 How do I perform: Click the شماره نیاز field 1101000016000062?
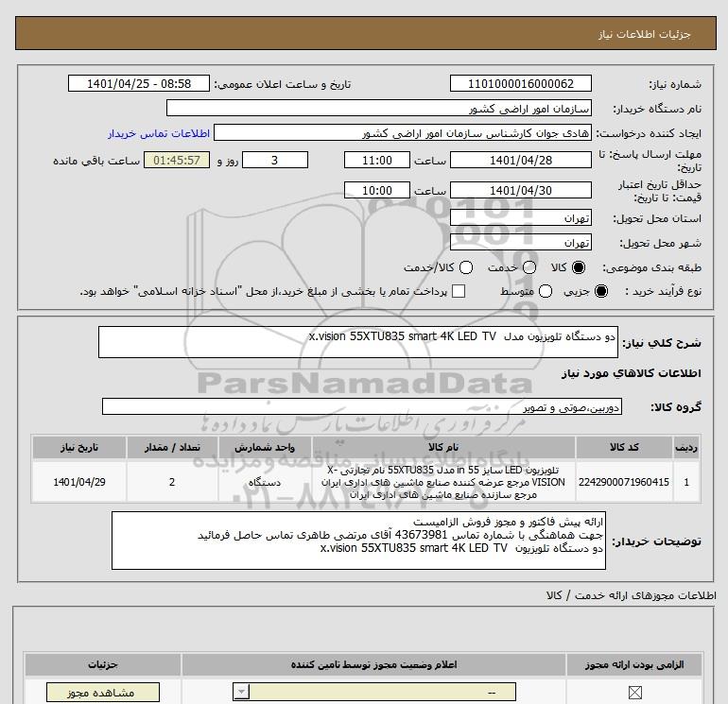coord(520,83)
